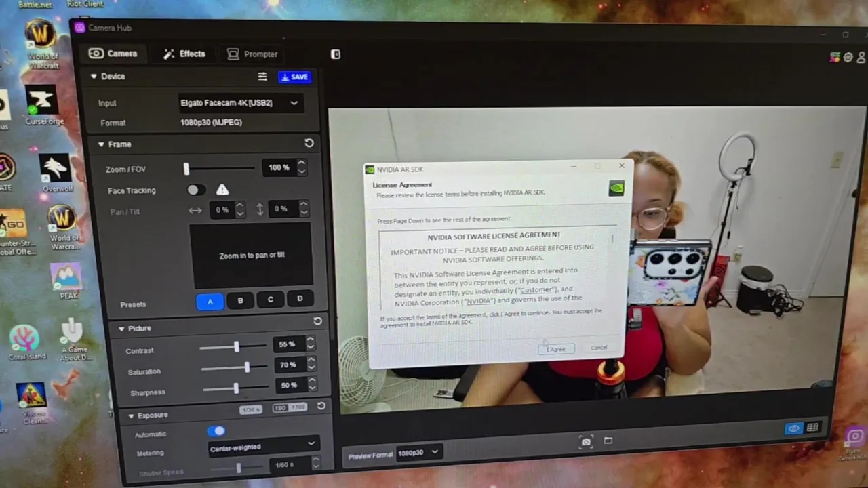This screenshot has width=868, height=488.
Task: Open Elgato Camera Hub desktop shortcut
Action: point(855,444)
